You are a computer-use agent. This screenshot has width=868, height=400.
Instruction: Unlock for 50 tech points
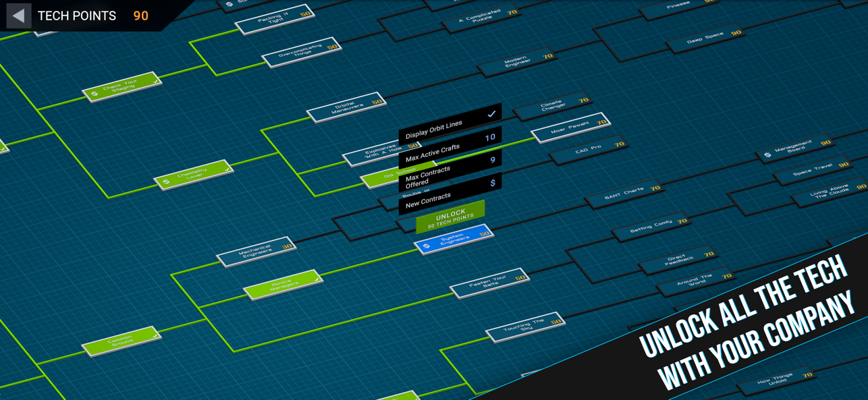click(x=450, y=216)
